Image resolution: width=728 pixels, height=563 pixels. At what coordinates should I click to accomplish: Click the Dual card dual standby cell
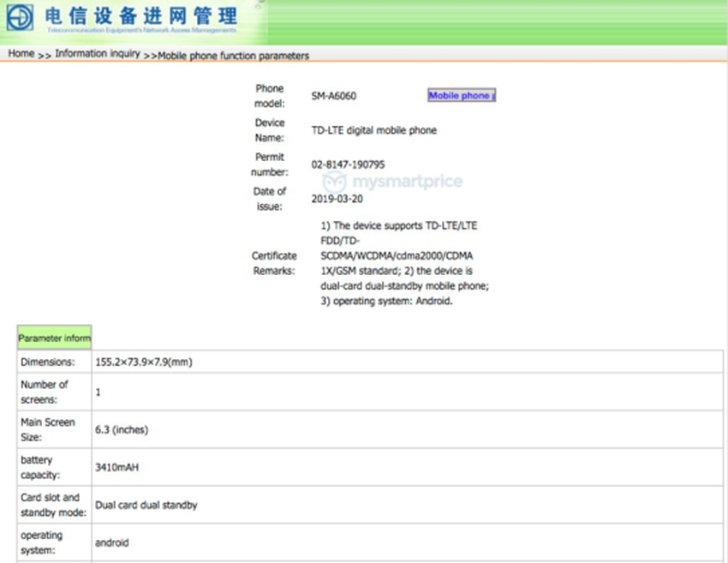click(x=146, y=506)
